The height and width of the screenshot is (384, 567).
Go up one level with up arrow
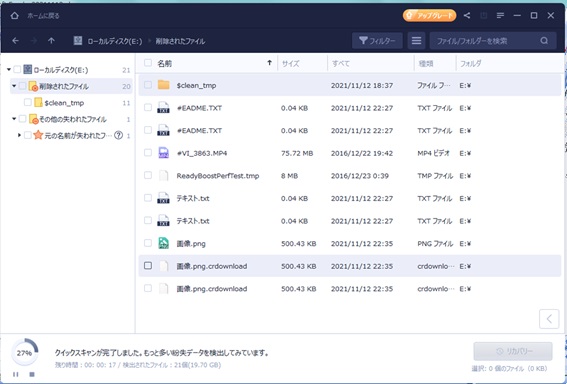[x=51, y=41]
